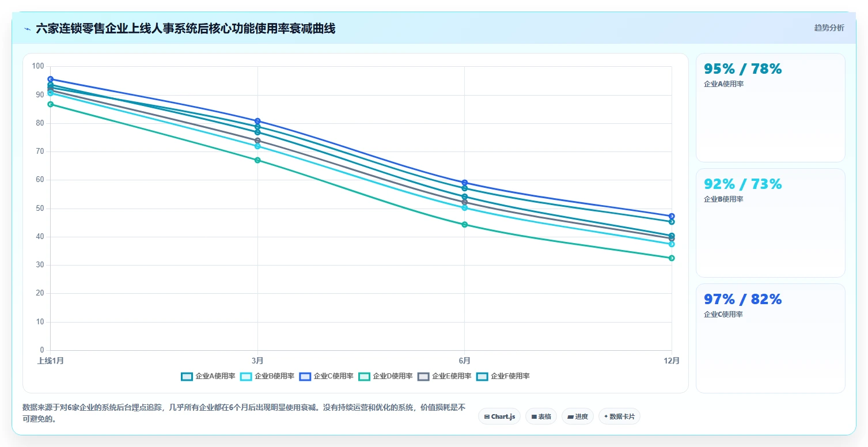This screenshot has width=868, height=447.
Task: Click the 3月 x-axis label
Action: pyautogui.click(x=257, y=361)
